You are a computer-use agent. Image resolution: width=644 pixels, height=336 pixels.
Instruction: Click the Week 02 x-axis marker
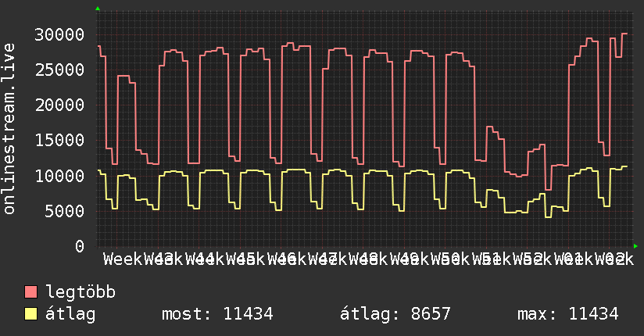614,259
